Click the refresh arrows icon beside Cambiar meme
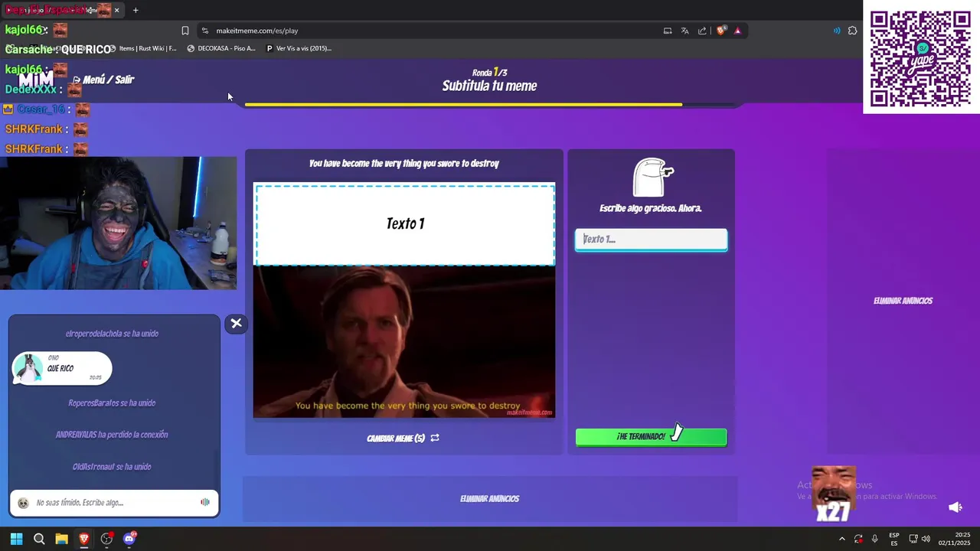The height and width of the screenshot is (551, 980). [x=435, y=438]
